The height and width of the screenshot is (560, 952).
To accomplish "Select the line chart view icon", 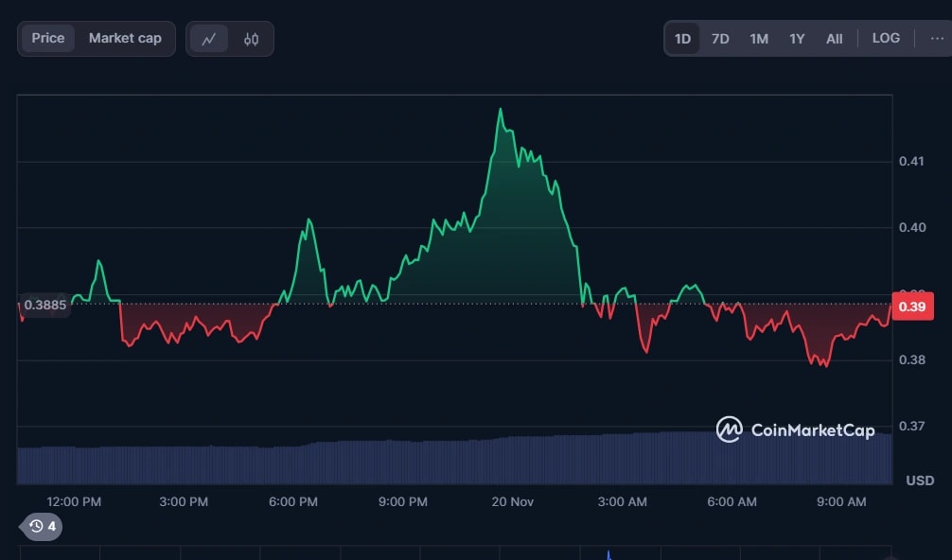I will pyautogui.click(x=210, y=38).
